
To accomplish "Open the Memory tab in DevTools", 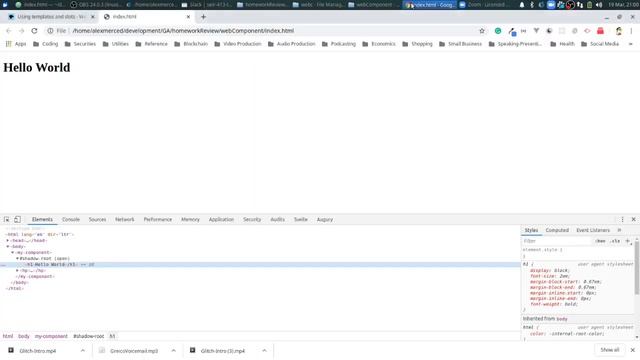I will (190, 220).
